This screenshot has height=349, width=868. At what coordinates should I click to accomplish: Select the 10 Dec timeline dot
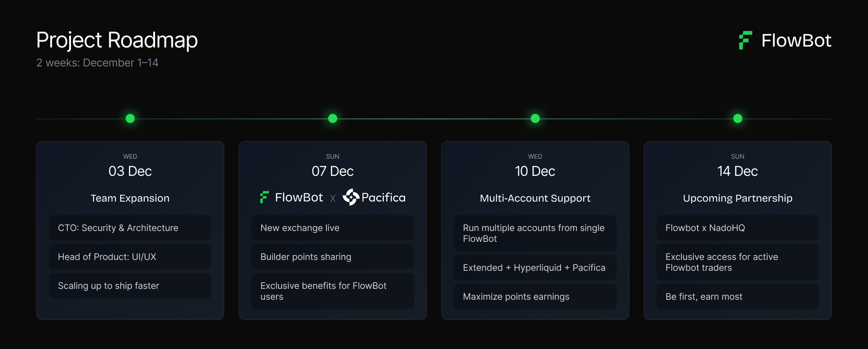[535, 118]
